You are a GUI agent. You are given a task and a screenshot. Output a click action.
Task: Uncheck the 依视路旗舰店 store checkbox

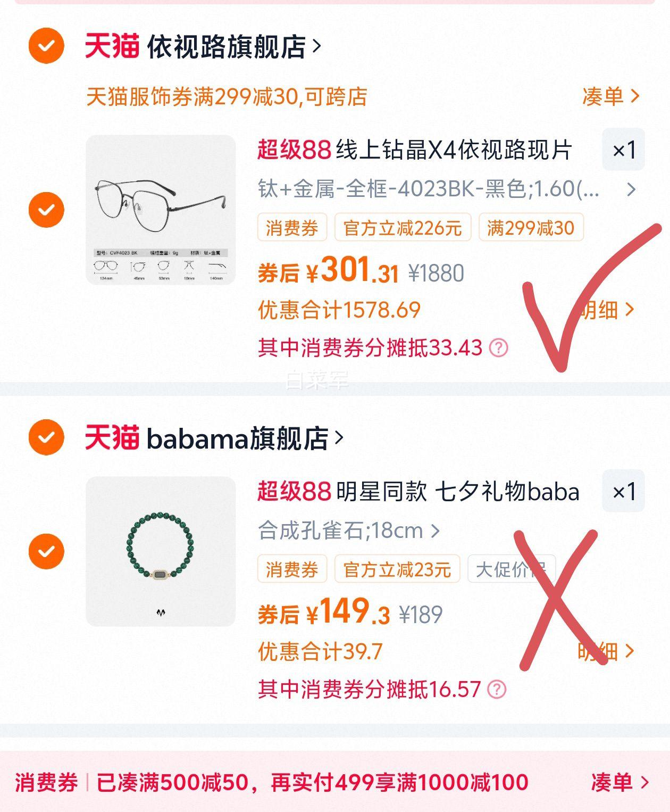pyautogui.click(x=46, y=46)
